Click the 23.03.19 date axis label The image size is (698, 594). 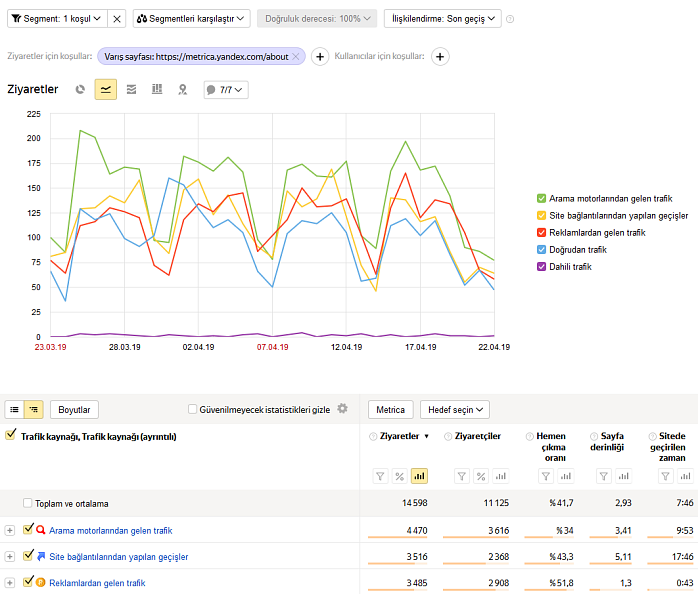tap(50, 347)
